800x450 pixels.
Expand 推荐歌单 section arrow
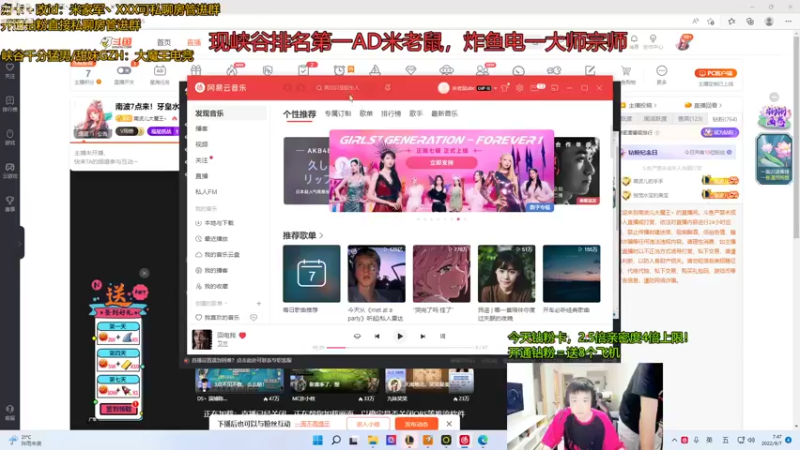tap(321, 236)
